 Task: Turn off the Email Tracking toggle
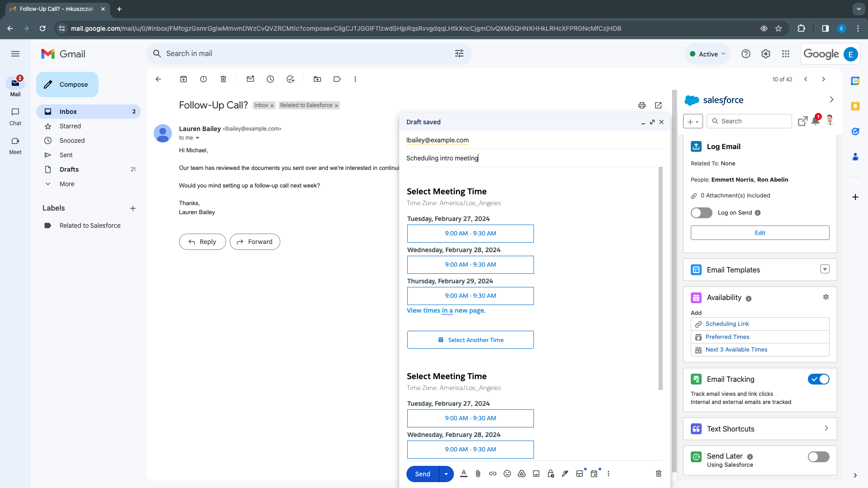tap(819, 380)
